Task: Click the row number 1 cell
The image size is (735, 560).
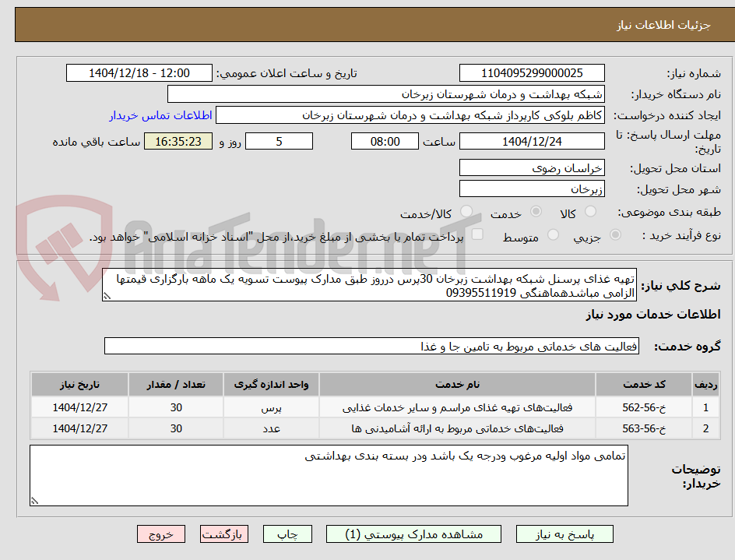Action: 706,407
